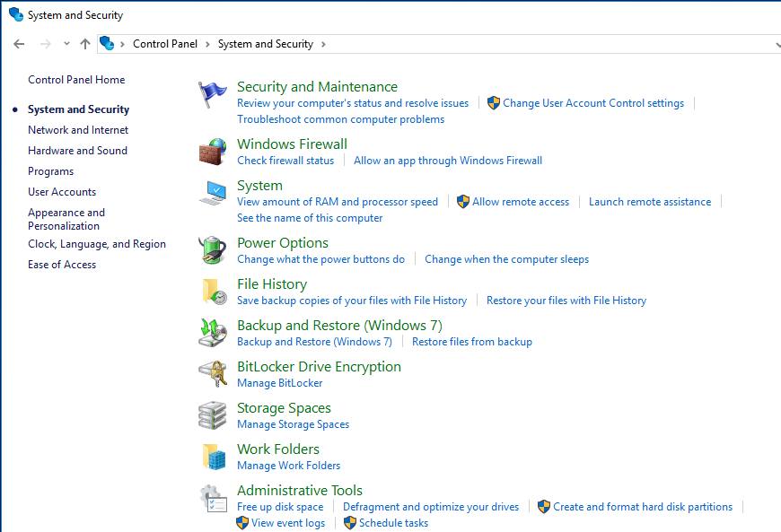This screenshot has height=532, width=781.
Task: Expand chevron next to address bar root icon
Action: [122, 44]
